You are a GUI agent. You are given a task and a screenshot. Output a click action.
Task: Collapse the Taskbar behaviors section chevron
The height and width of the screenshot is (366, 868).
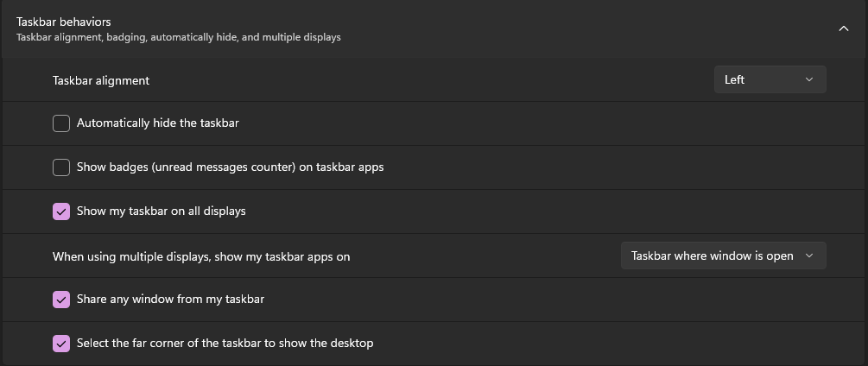(843, 28)
